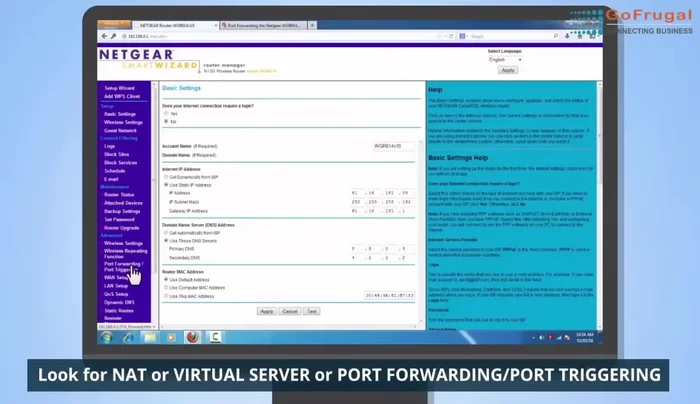Screen dimensions: 700x404
Task: Click the Test button in Basic Settings
Action: (312, 311)
